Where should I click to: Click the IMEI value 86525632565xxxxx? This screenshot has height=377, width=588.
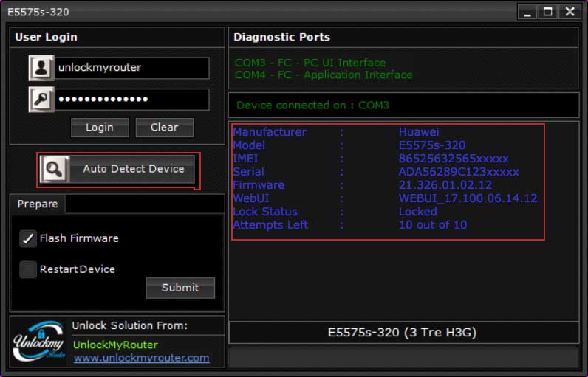point(454,159)
